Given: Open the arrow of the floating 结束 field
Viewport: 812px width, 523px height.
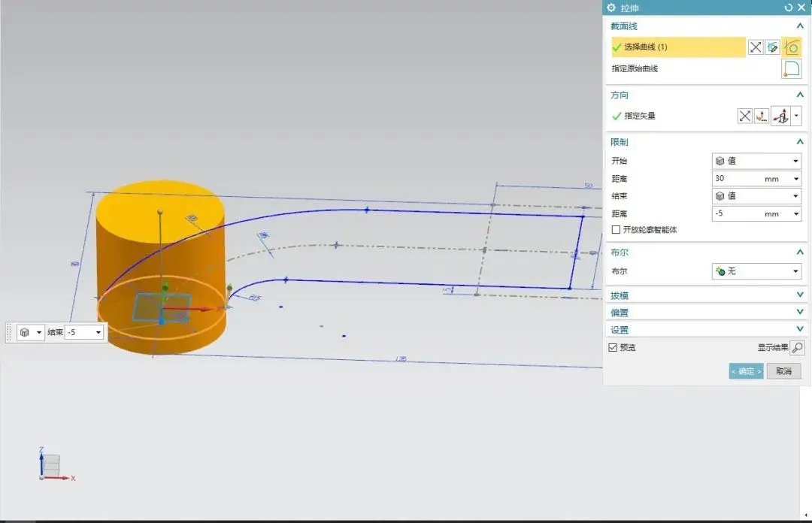Looking at the screenshot, I should point(98,332).
